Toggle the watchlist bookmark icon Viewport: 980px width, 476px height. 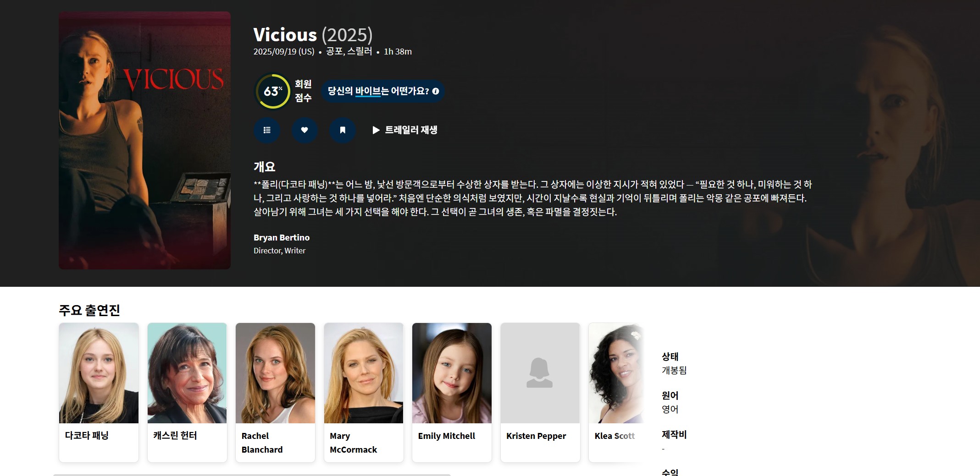(342, 130)
